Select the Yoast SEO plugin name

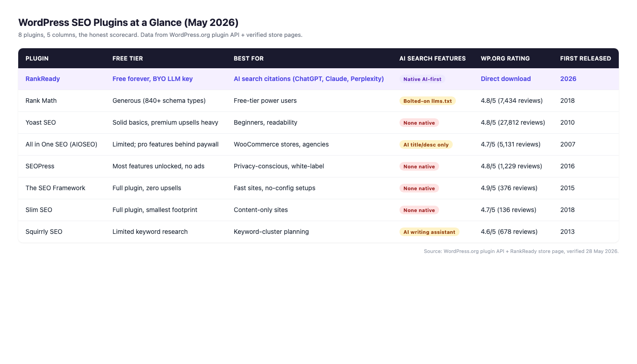point(40,122)
